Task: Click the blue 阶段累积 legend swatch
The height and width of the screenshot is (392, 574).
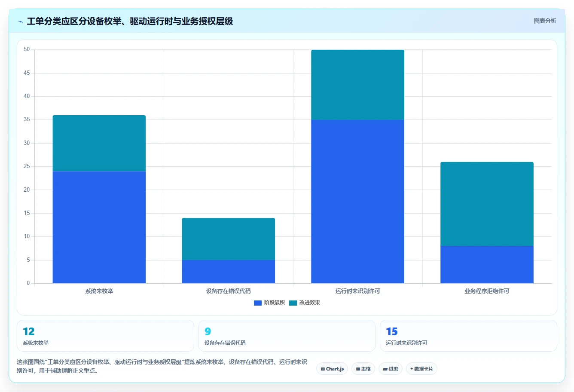Action: click(258, 303)
